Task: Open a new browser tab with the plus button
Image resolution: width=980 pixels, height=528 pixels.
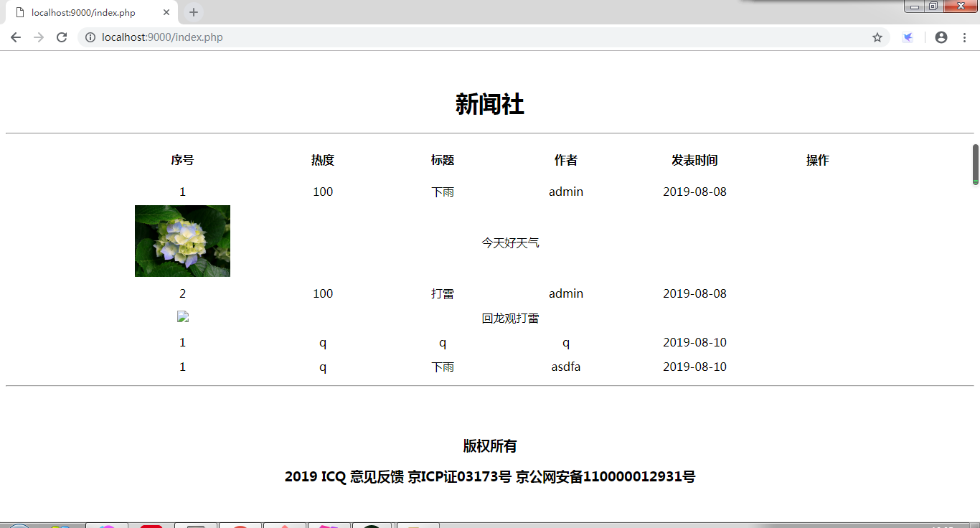Action: (x=194, y=12)
